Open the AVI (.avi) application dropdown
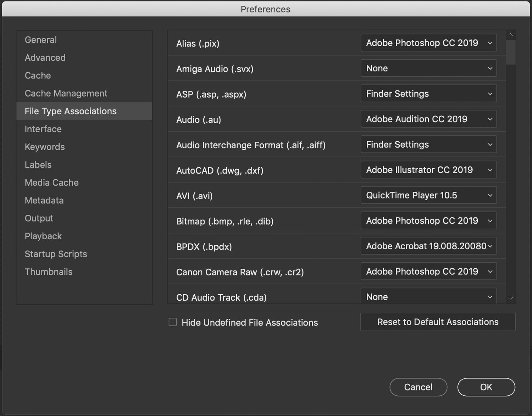 tap(428, 196)
